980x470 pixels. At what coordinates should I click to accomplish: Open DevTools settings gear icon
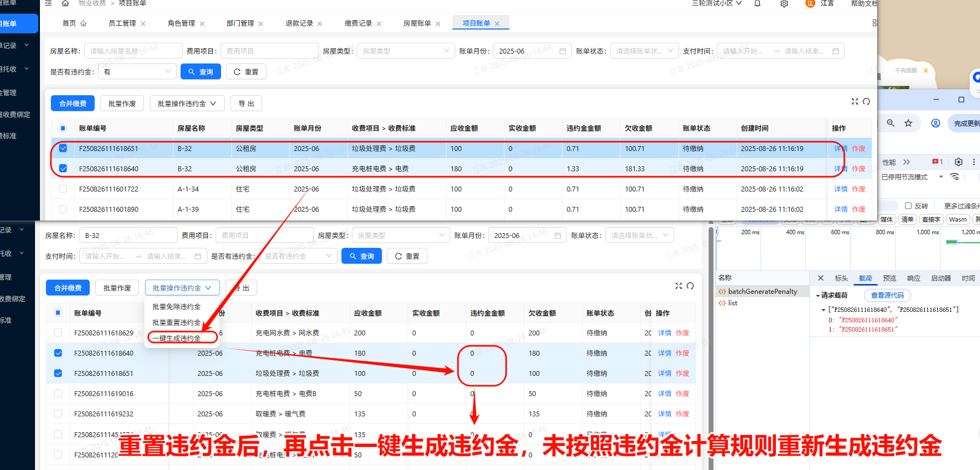(959, 162)
